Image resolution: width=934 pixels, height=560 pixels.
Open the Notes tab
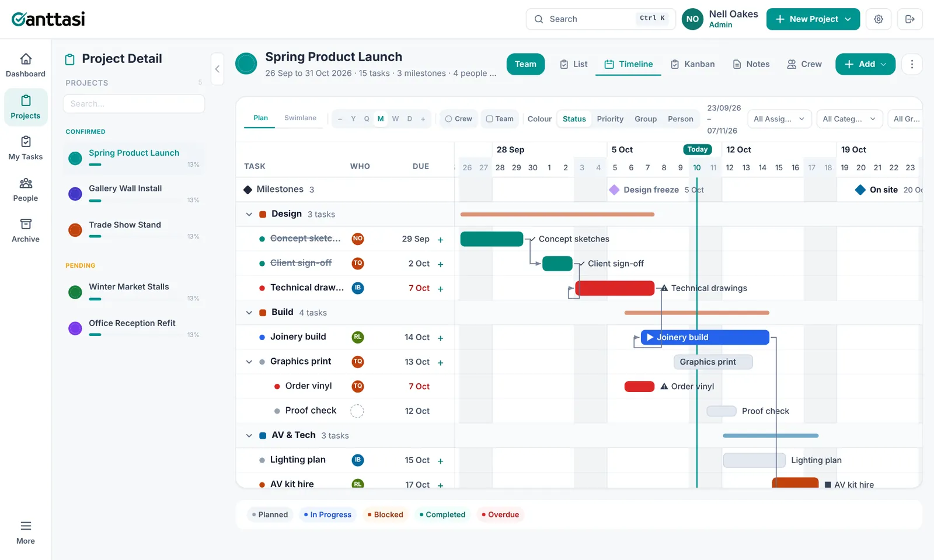pyautogui.click(x=751, y=64)
